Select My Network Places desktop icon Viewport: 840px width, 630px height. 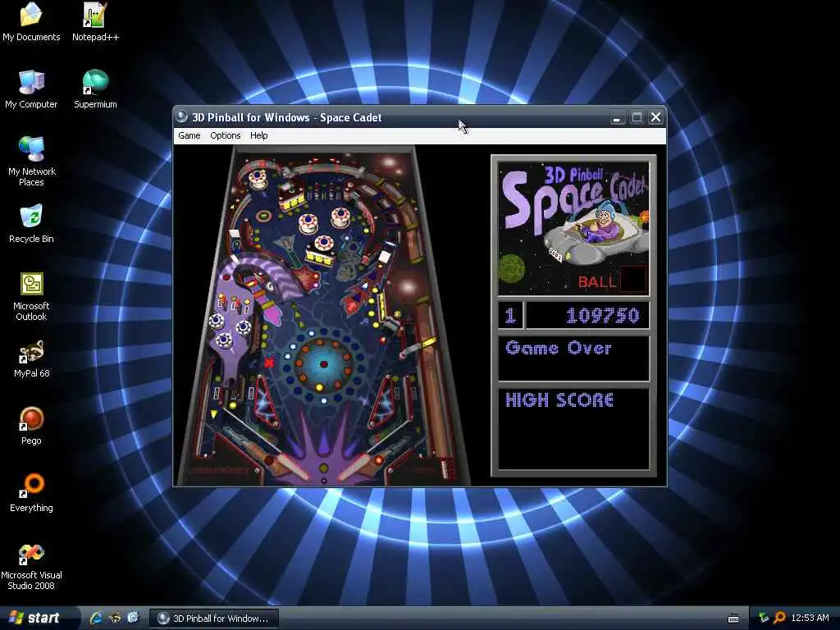pos(32,162)
